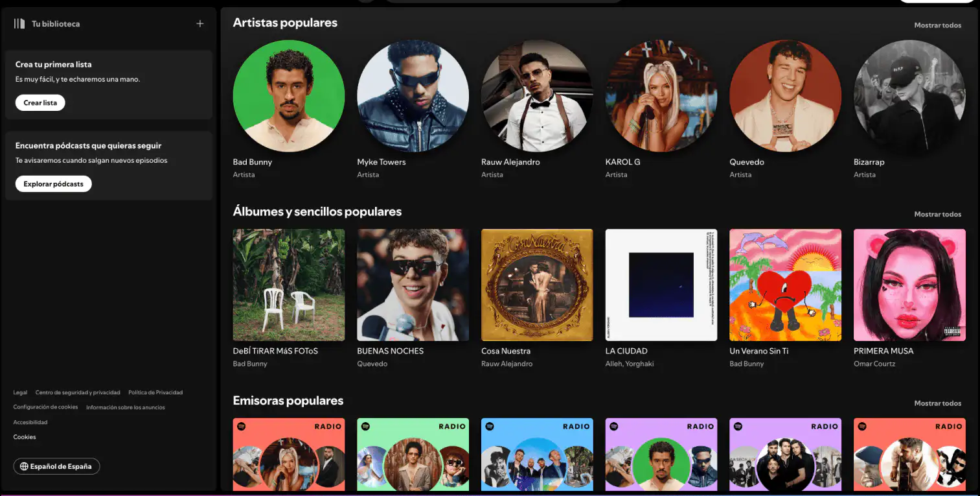Click the album title PRIMERA MUSA

[883, 351]
